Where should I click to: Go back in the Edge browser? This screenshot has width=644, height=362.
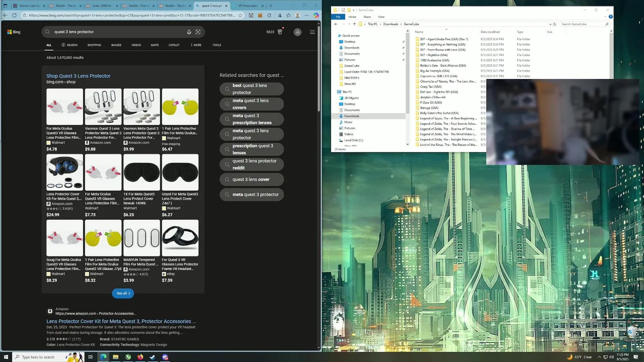click(5, 15)
